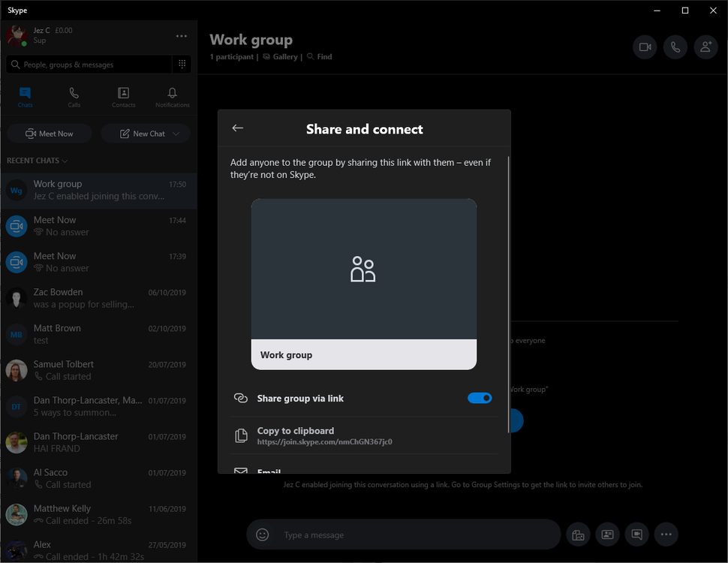Open profile options via top ellipsis menu
This screenshot has width=728, height=563.
(180, 36)
